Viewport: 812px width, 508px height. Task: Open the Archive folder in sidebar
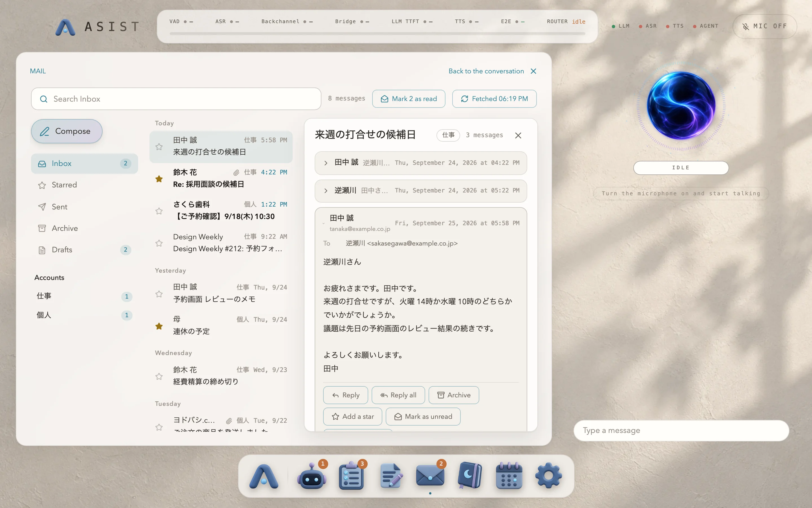(84, 229)
